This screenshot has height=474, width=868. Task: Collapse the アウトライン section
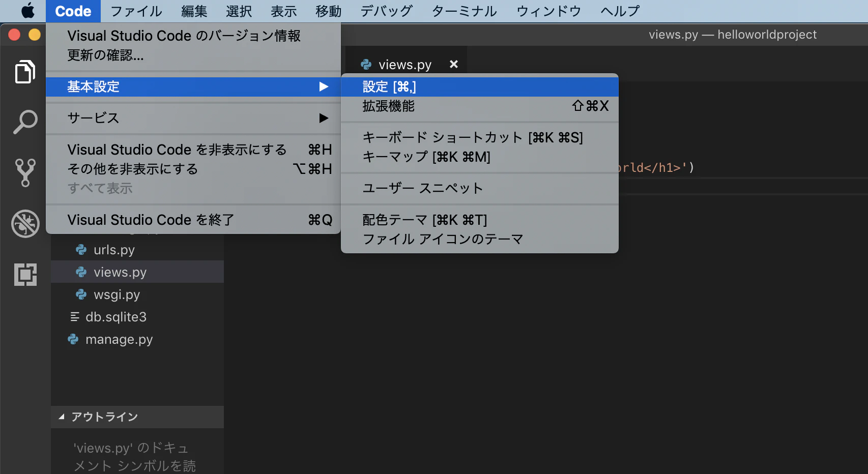pos(62,417)
